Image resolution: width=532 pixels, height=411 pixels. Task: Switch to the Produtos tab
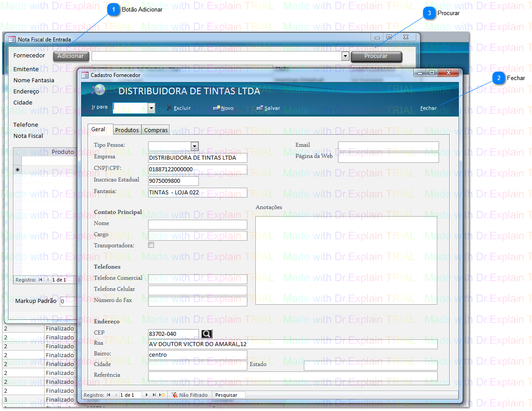pyautogui.click(x=127, y=130)
